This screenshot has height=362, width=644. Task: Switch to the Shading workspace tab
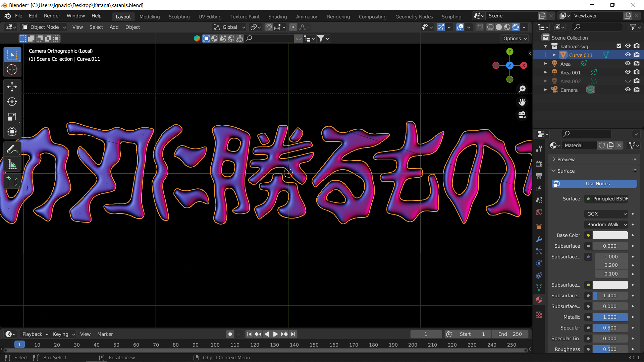point(277,17)
